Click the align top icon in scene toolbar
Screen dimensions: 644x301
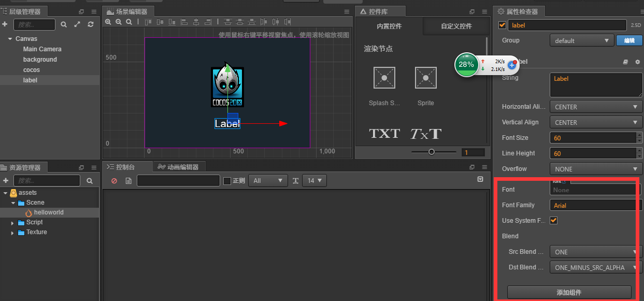point(148,22)
